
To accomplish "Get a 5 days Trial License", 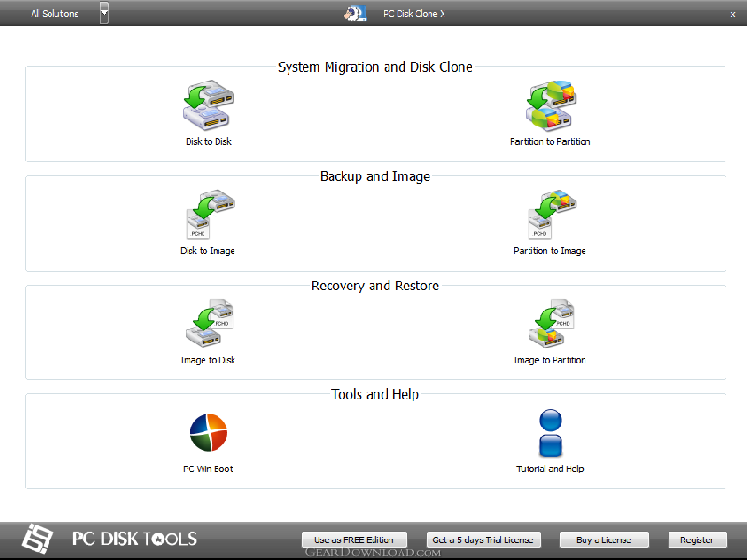I will click(483, 540).
